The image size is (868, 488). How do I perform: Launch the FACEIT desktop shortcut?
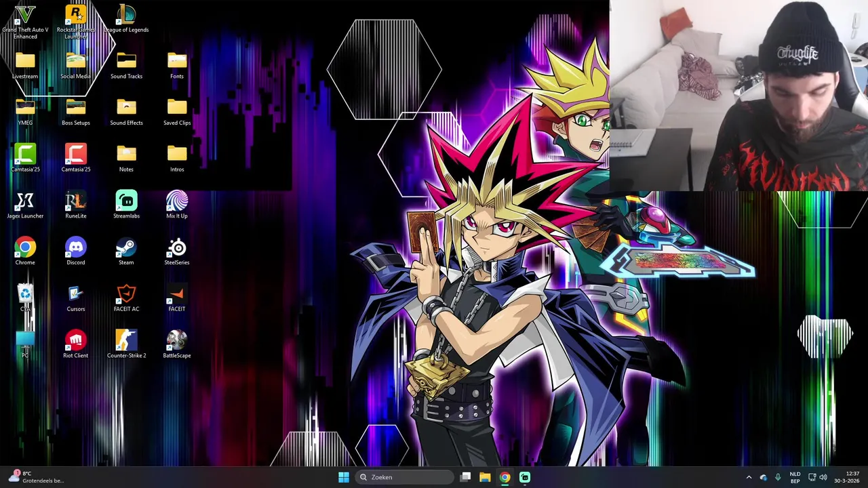tap(177, 298)
